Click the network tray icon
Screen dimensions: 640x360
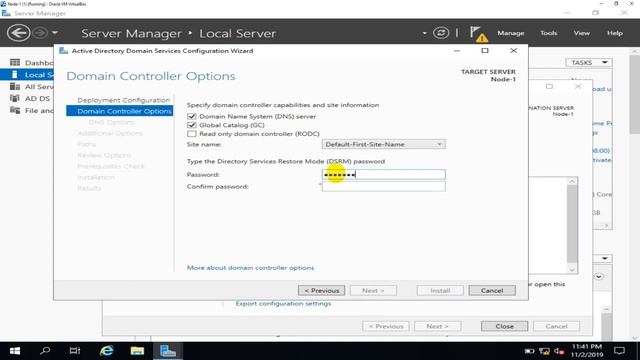[544, 351]
